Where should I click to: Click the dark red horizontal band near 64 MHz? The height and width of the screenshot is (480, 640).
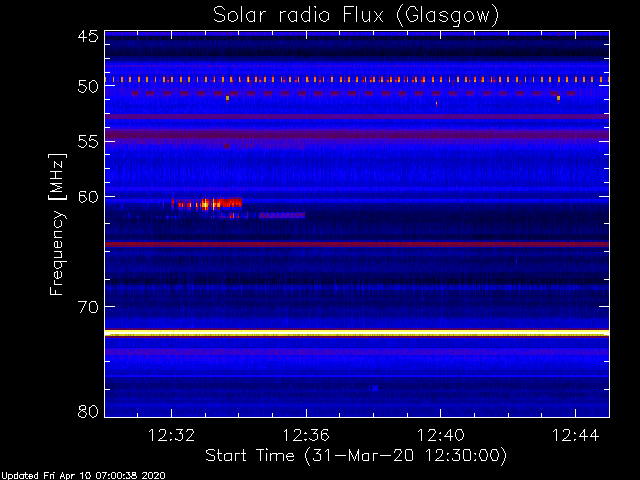pyautogui.click(x=357, y=244)
